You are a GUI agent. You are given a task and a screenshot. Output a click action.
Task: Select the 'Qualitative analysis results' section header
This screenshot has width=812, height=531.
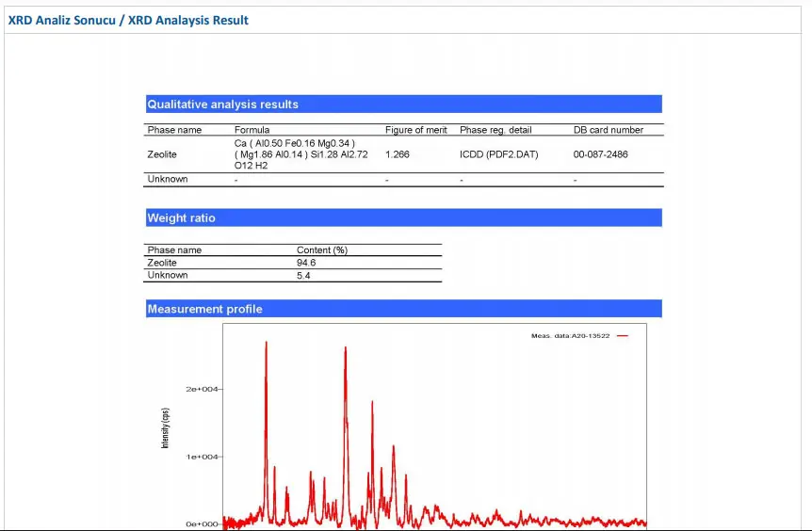pos(403,104)
